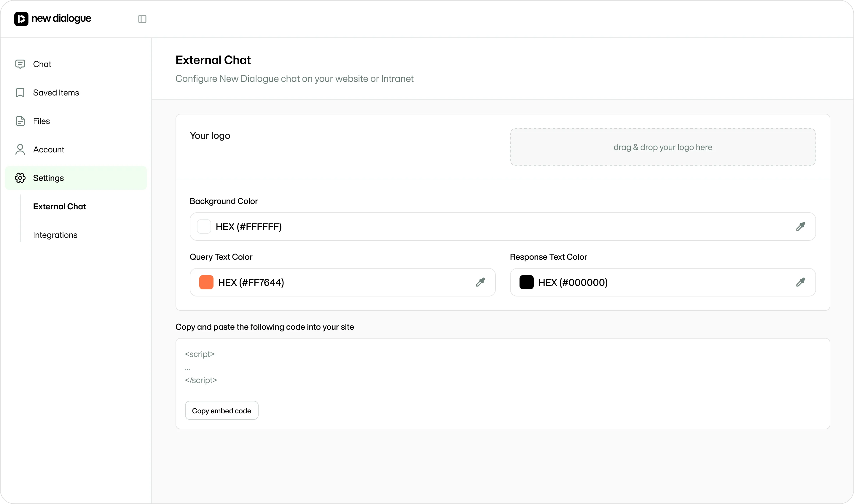Click the drag and drop logo upload area
Image resolution: width=854 pixels, height=504 pixels.
click(662, 147)
